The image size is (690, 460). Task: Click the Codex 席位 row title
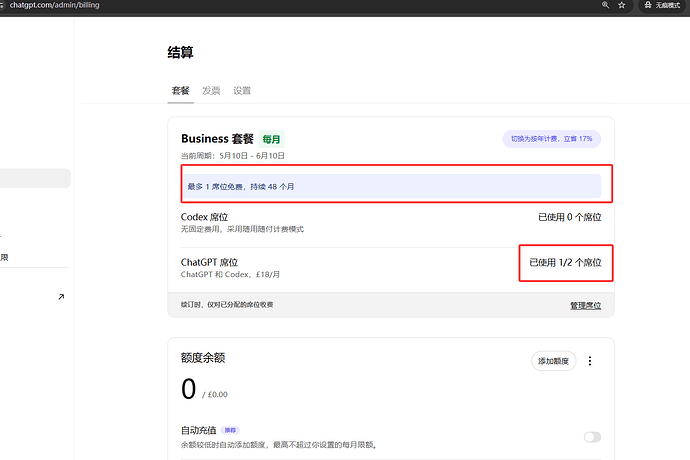click(205, 217)
